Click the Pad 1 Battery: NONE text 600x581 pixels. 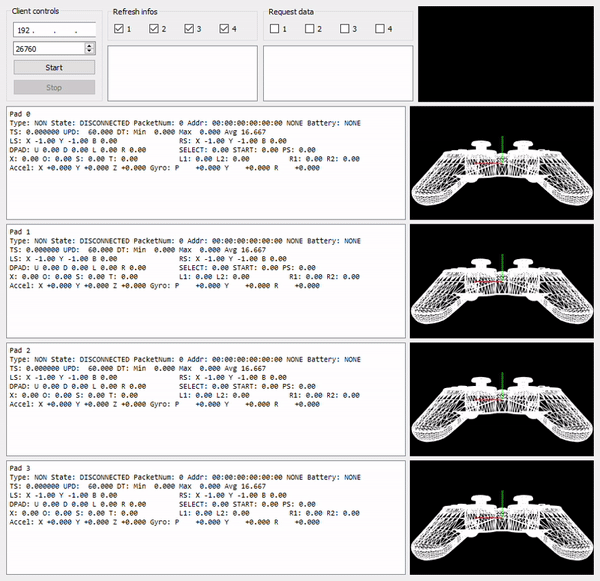(x=334, y=241)
